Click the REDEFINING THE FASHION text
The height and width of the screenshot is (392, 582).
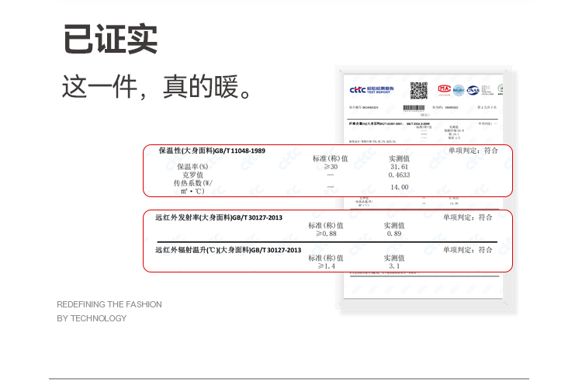(109, 304)
